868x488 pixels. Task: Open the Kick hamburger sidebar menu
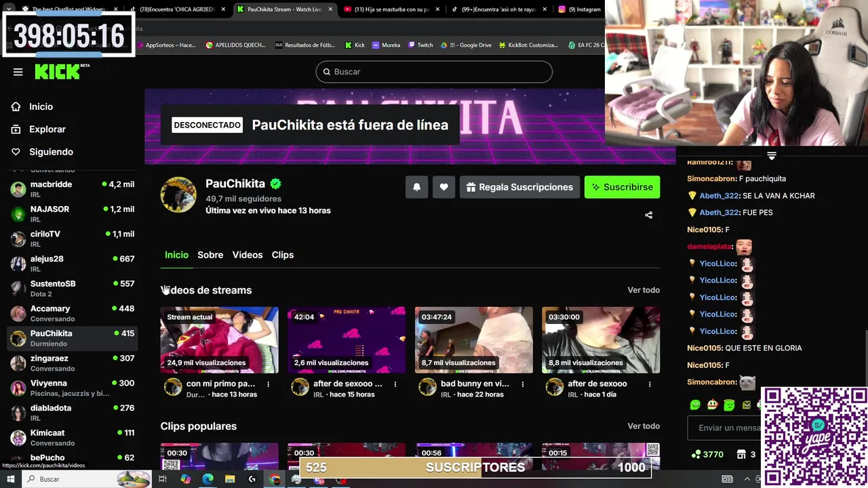(18, 72)
